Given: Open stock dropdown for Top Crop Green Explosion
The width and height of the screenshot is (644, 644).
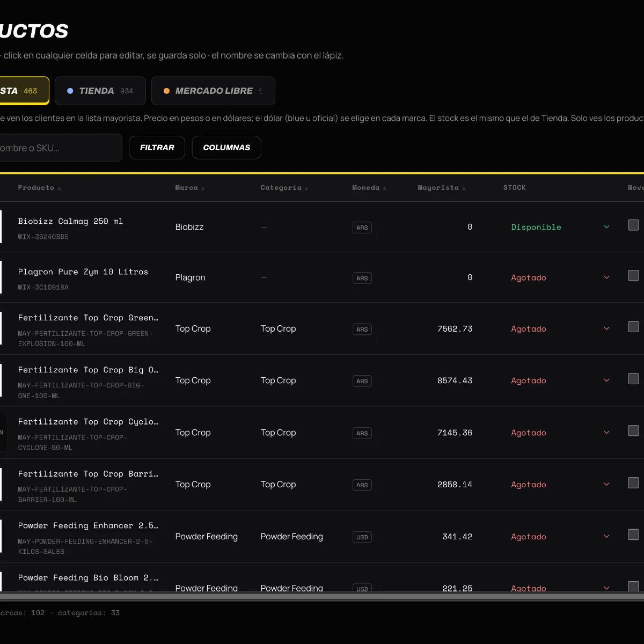Looking at the screenshot, I should pos(560,328).
